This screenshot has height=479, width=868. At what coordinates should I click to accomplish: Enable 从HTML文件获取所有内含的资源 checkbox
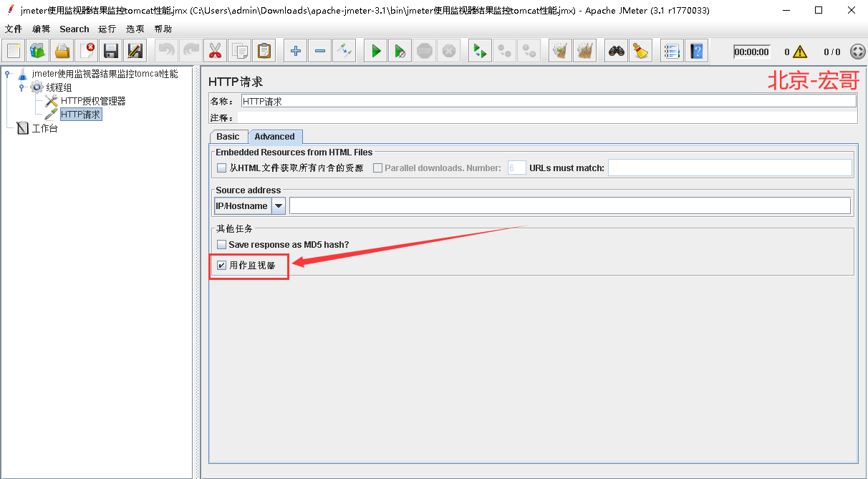pos(222,168)
